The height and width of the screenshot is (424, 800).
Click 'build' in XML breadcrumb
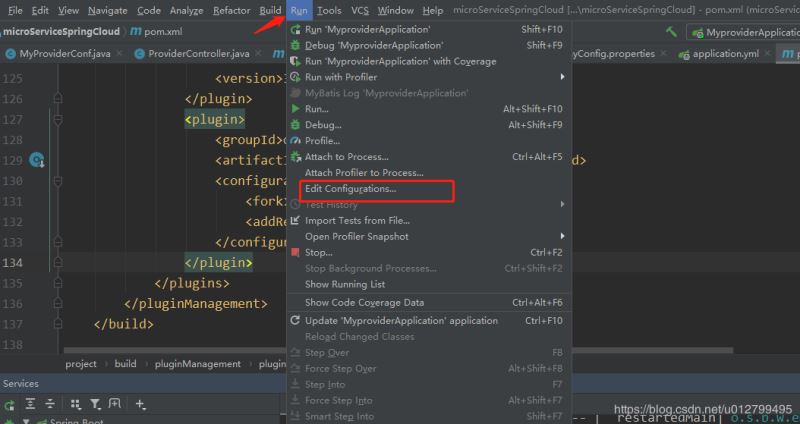tap(126, 364)
